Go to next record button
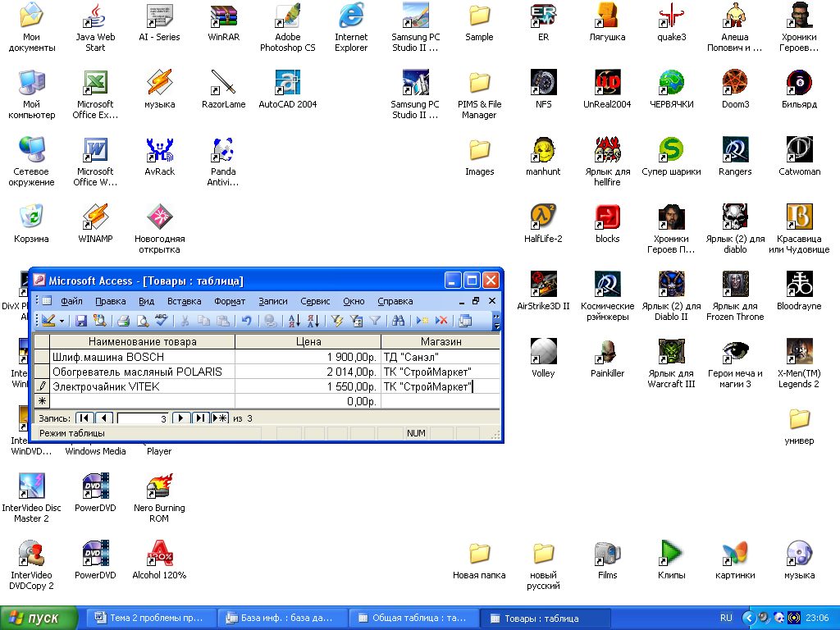Viewport: 840px width, 630px height. point(181,418)
